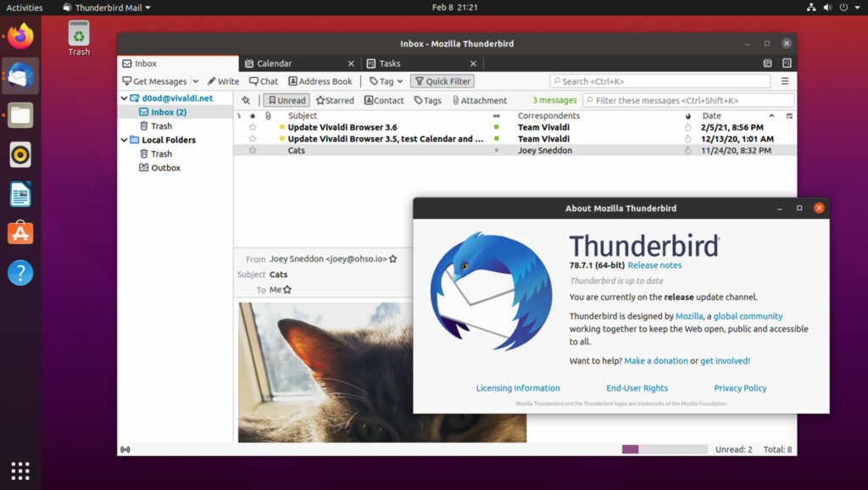Toggle the pin for keeping filters applied

[246, 100]
